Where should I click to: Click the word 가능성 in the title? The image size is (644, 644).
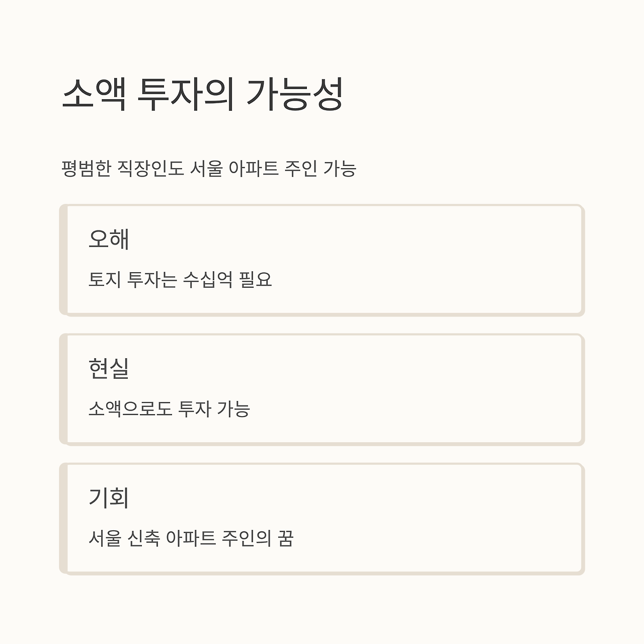(x=295, y=95)
